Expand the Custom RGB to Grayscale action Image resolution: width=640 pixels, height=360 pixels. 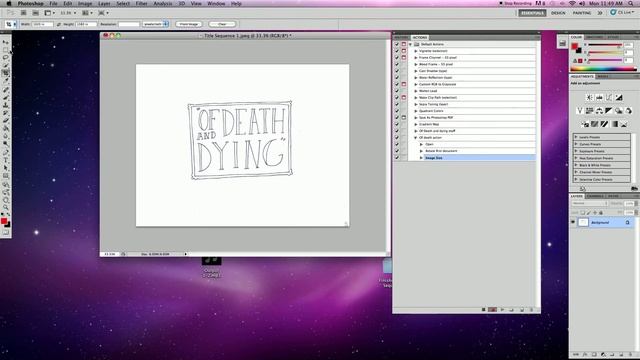416,84
